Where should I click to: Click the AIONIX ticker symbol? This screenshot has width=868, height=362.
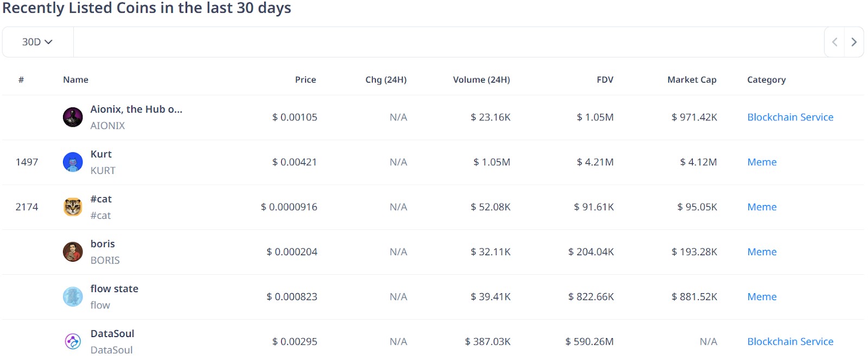pos(107,126)
